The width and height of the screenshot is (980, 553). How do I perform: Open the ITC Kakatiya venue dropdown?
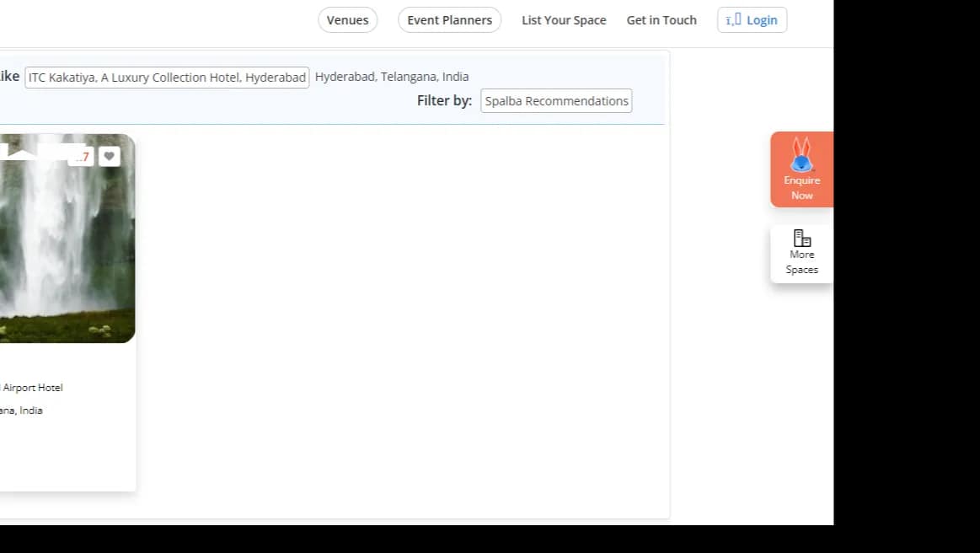click(167, 78)
